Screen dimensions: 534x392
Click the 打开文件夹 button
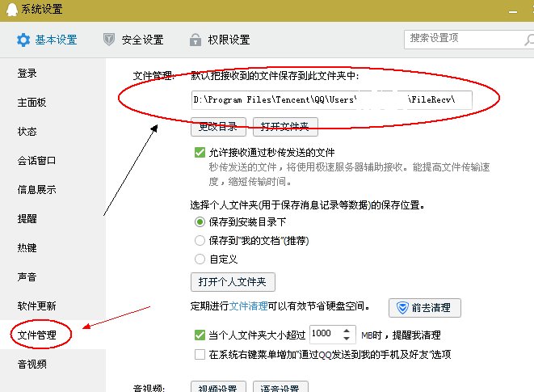click(x=285, y=127)
